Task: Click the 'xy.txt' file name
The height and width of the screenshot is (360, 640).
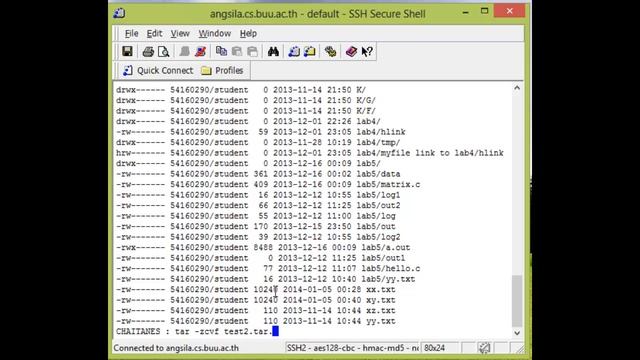Action: [x=380, y=300]
